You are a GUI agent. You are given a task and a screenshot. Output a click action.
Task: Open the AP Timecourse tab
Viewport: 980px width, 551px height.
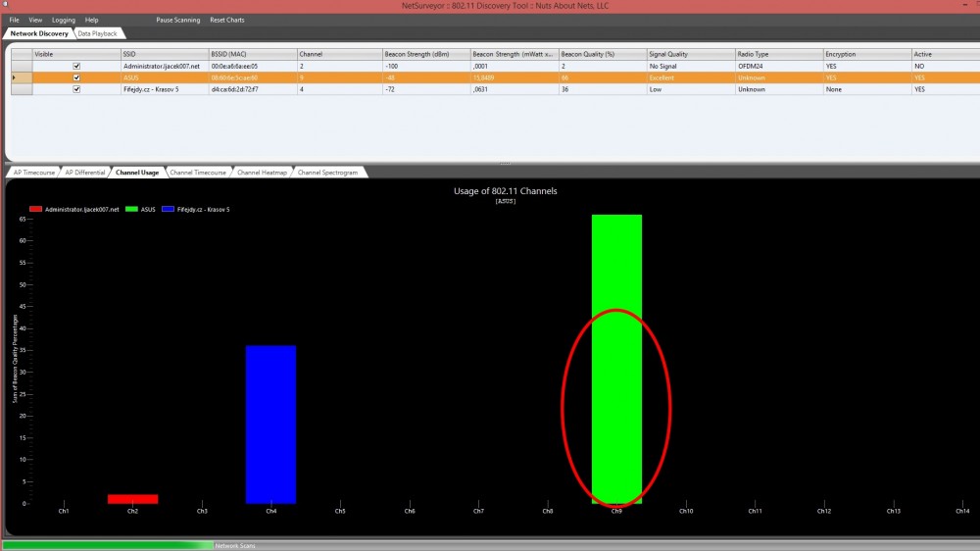(x=31, y=173)
